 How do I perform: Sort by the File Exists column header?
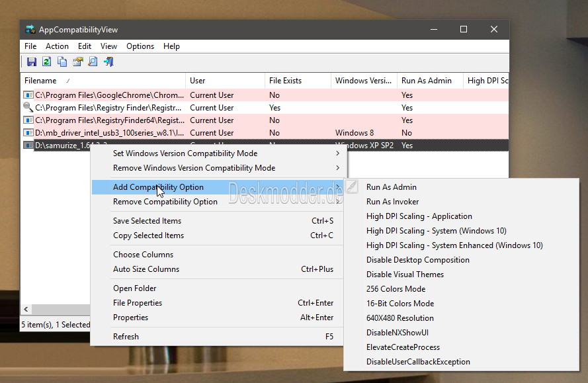[298, 81]
